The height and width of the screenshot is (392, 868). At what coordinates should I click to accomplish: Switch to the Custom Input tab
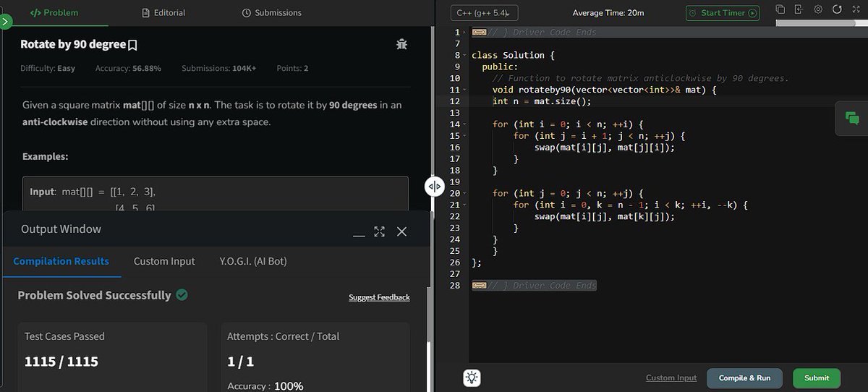tap(164, 261)
